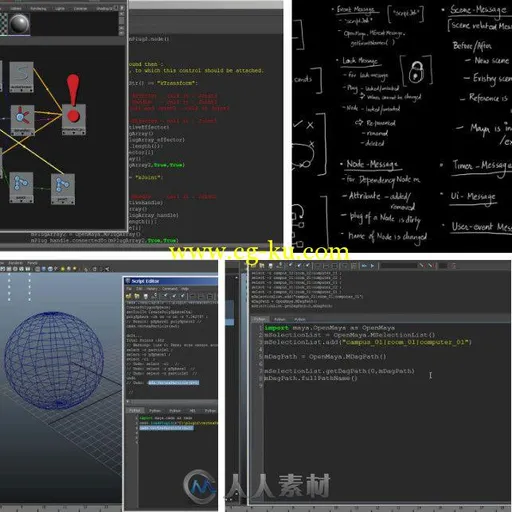
Task: Select Show Both panes in bottom-left Script Editor
Action: [210, 296]
